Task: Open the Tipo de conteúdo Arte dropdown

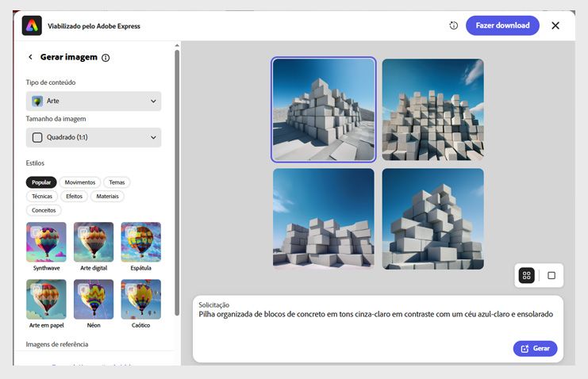Action: [94, 101]
